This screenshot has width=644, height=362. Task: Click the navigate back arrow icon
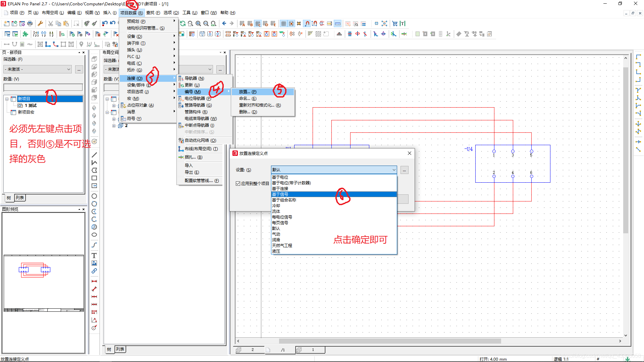(x=224, y=23)
